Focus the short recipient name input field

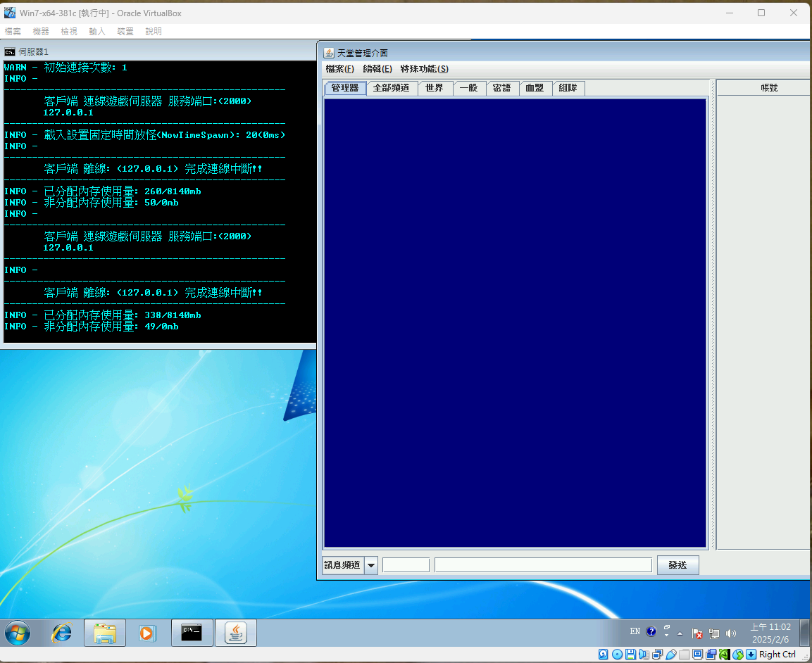pyautogui.click(x=406, y=565)
